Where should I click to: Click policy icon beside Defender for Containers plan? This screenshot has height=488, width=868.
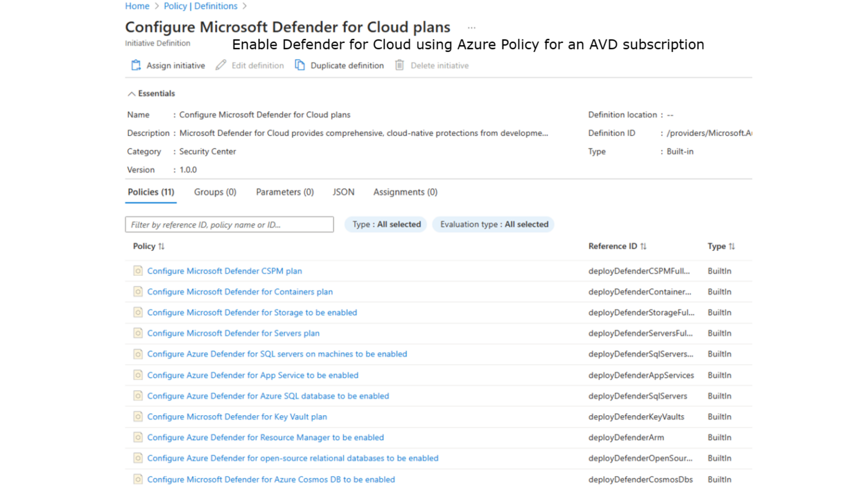click(138, 292)
